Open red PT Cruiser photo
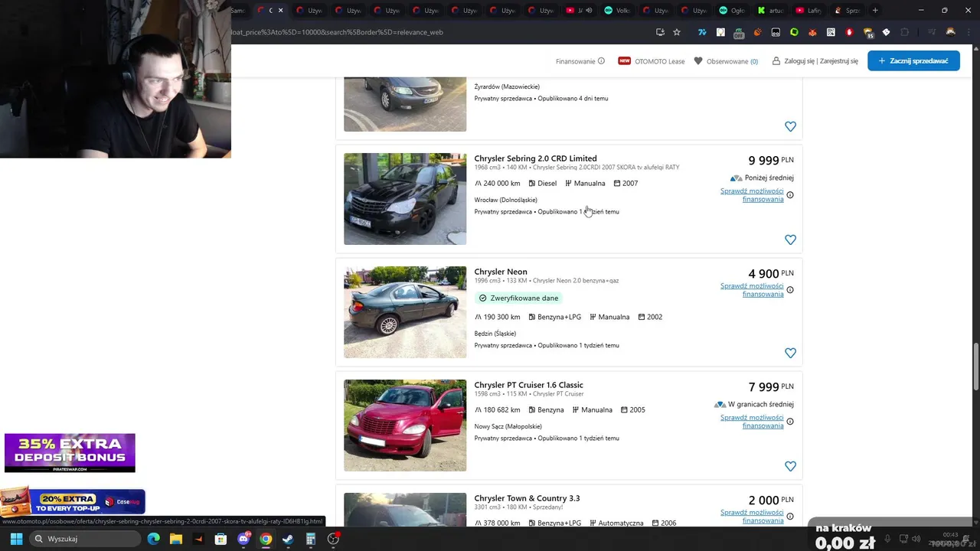This screenshot has width=980, height=551. [405, 425]
